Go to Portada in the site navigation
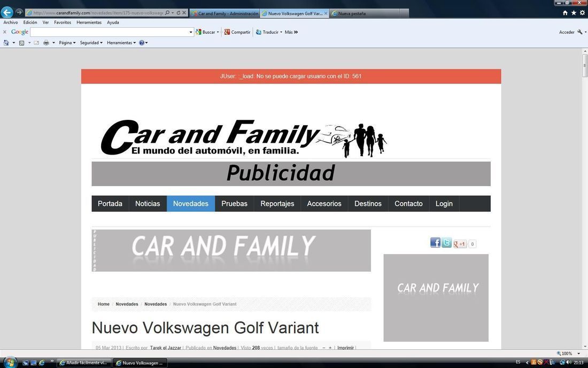The height and width of the screenshot is (368, 588). click(x=110, y=204)
